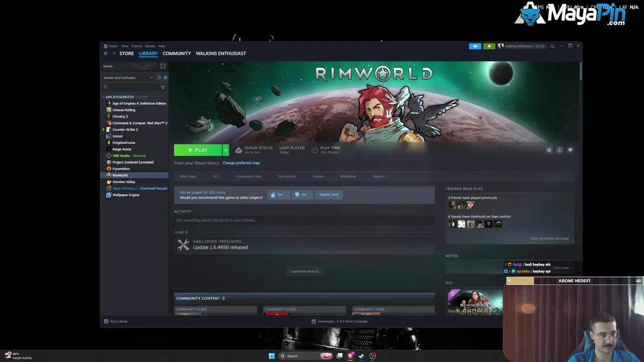Open Update 1.6.4850 released patch notes
The height and width of the screenshot is (362, 644).
click(220, 247)
